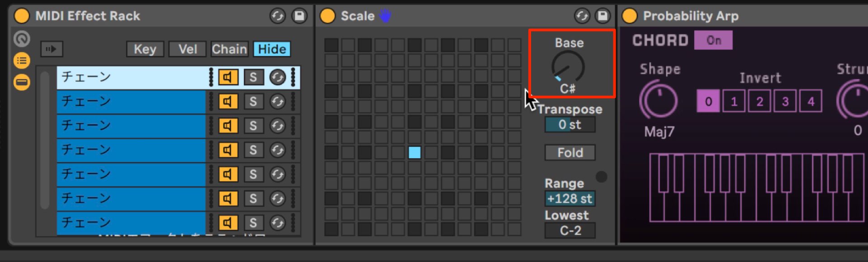Click the Base knob in Scale
The image size is (868, 262).
568,67
